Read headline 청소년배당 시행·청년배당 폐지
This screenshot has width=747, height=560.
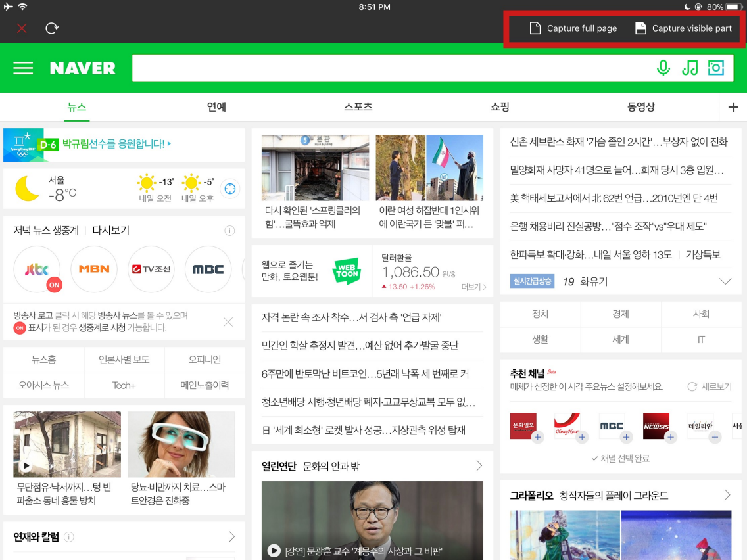point(368,402)
